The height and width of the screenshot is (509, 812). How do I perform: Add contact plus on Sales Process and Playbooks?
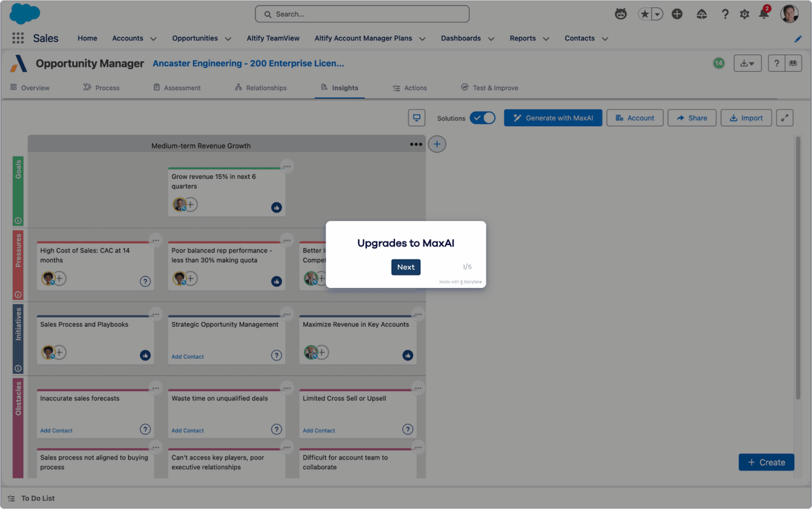point(59,352)
